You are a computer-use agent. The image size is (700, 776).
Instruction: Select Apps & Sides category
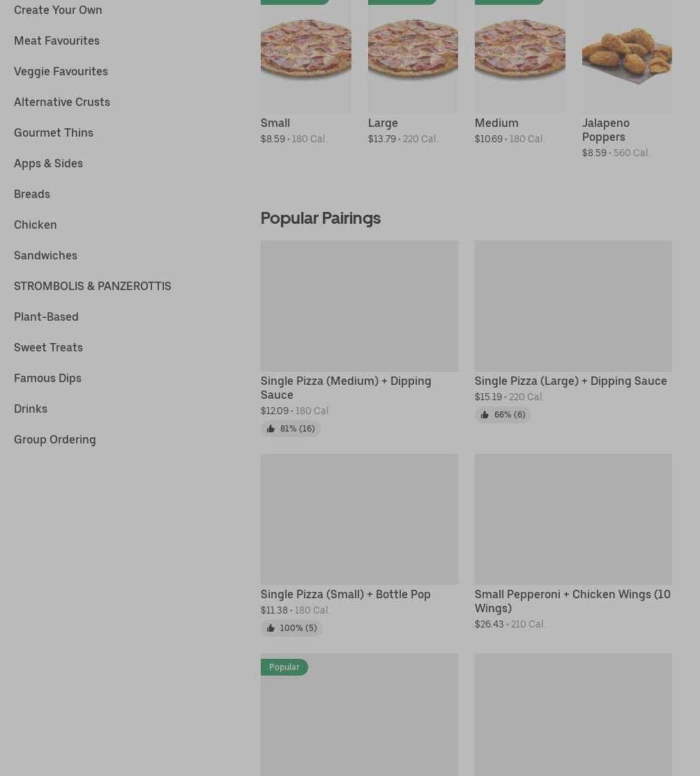(x=48, y=163)
